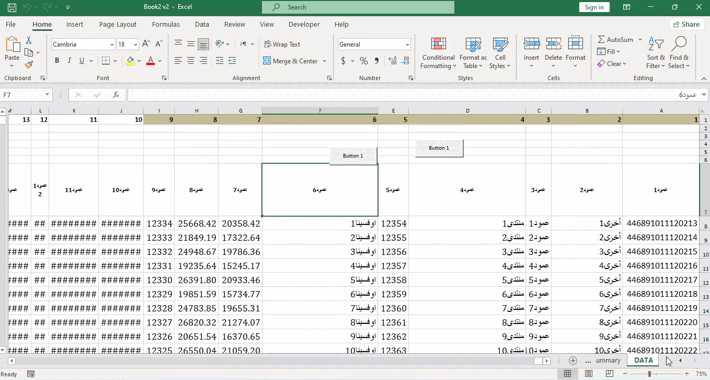Viewport: 710px width, 380px height.
Task: Open the File tab
Action: pos(10,24)
